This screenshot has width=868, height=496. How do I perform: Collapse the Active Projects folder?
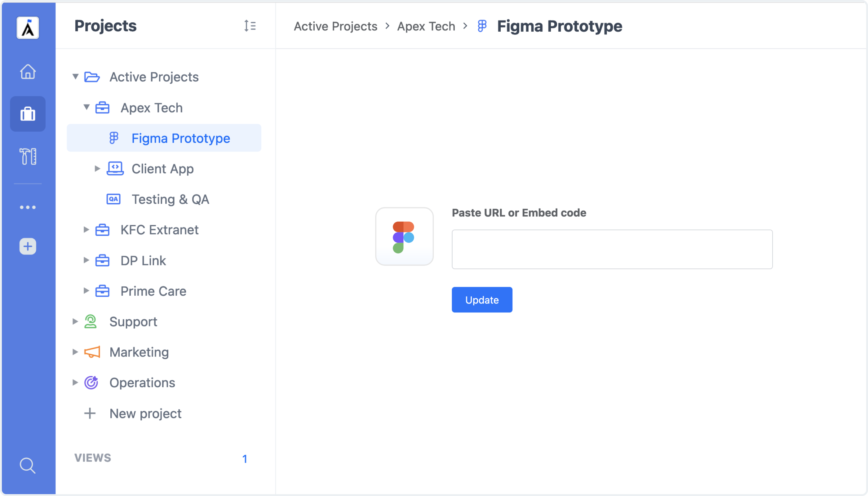(x=75, y=77)
